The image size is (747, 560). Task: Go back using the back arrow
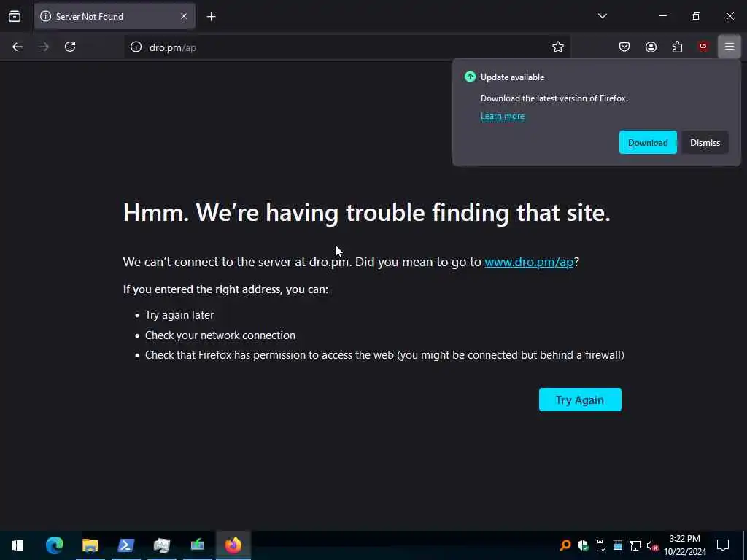(18, 47)
